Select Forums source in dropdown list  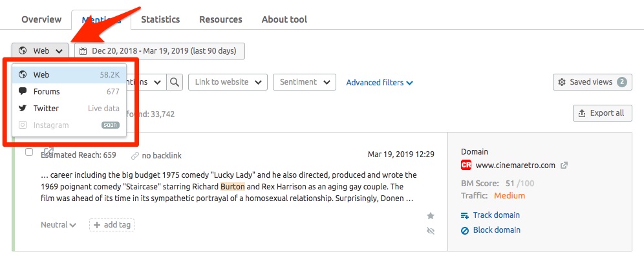click(69, 92)
